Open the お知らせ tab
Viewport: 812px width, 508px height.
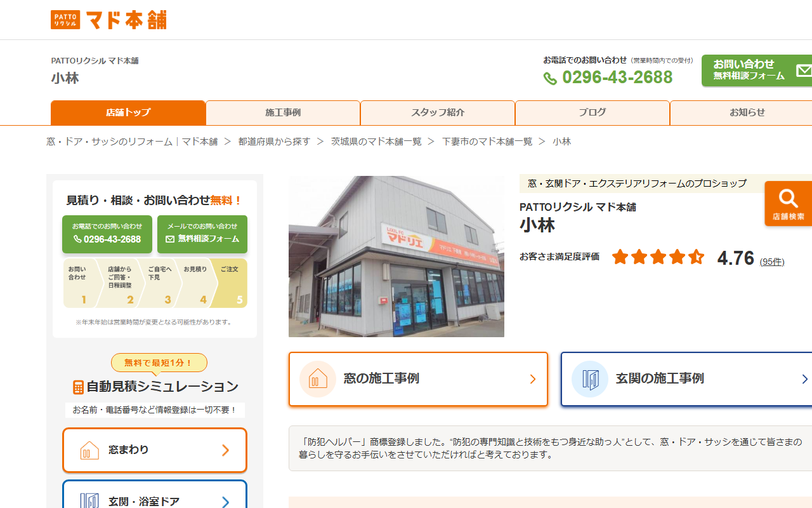(741, 112)
